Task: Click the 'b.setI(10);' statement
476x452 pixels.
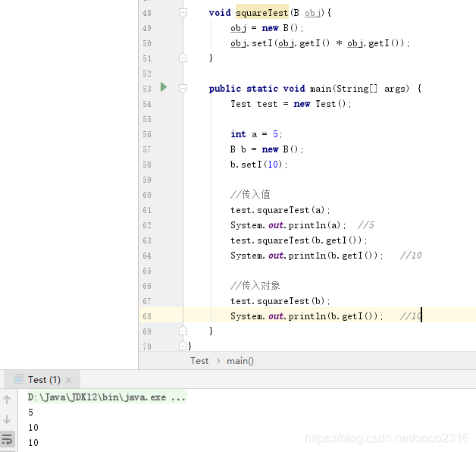Action: 259,165
